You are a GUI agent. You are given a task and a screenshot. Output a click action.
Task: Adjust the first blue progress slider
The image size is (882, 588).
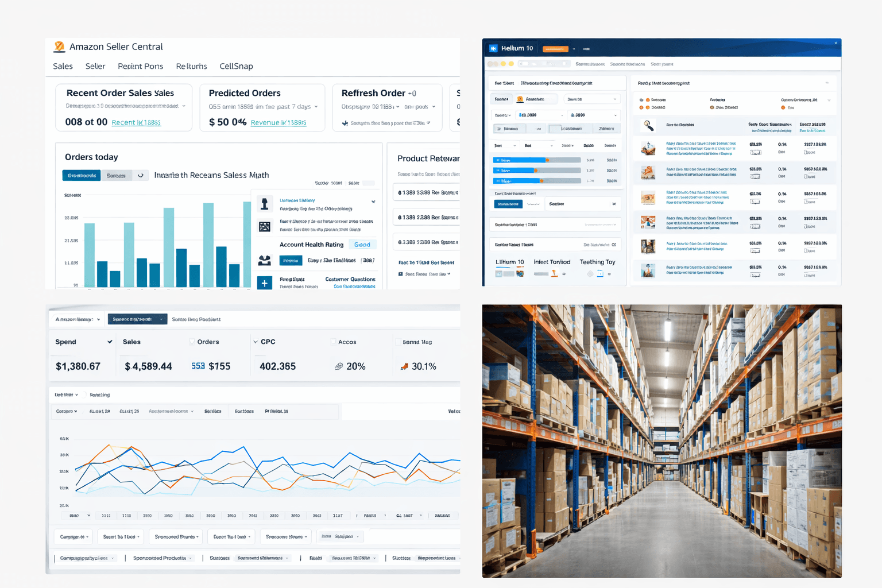tap(547, 160)
